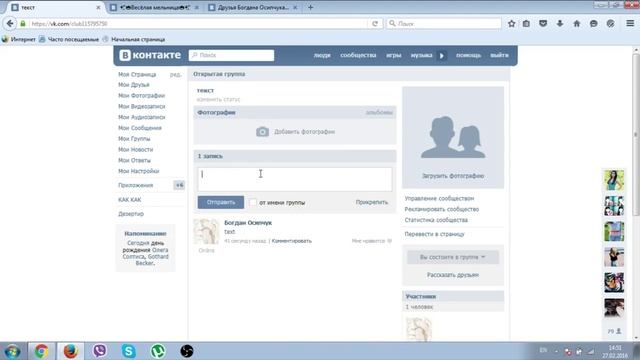Click 'ред.' next to Моя Страница
Image resolution: width=640 pixels, height=360 pixels.
[176, 75]
